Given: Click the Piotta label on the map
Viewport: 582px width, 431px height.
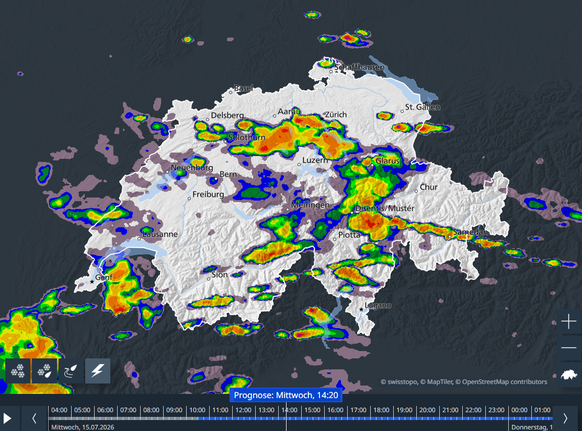Looking at the screenshot, I should point(349,235).
